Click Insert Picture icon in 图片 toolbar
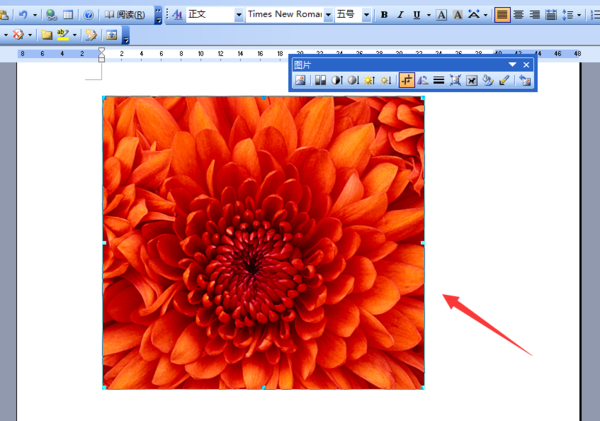This screenshot has height=421, width=600. [x=300, y=80]
